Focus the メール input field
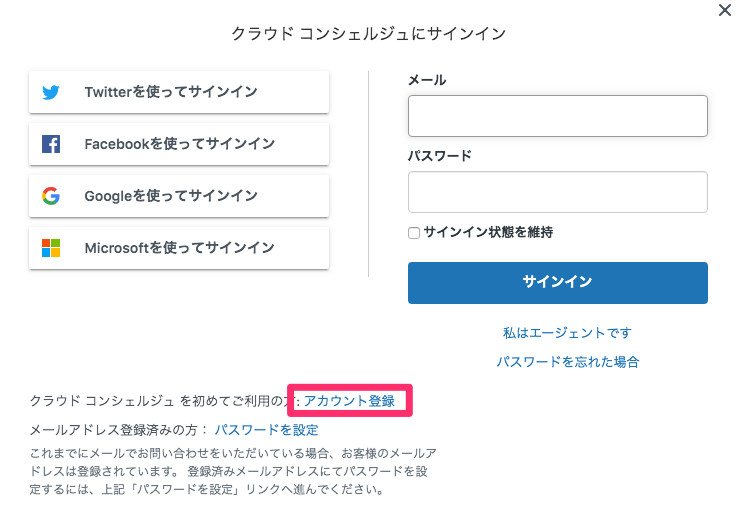This screenshot has height=518, width=739. pos(558,116)
